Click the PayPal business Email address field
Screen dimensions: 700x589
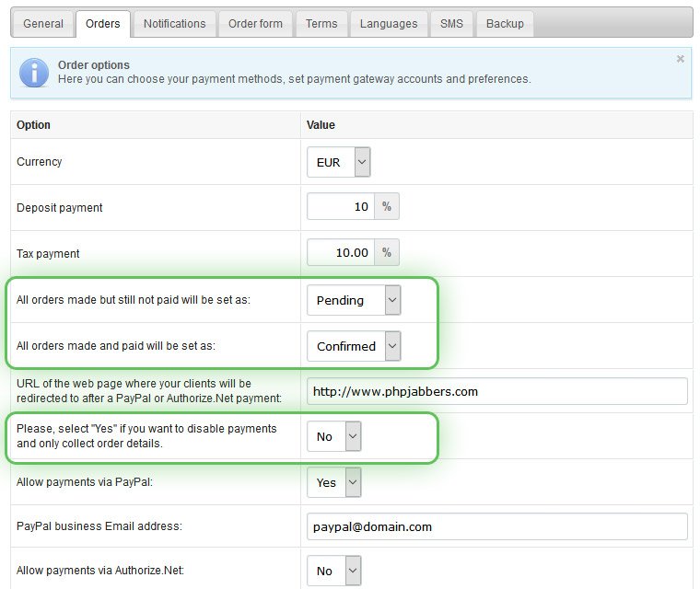pyautogui.click(x=496, y=526)
